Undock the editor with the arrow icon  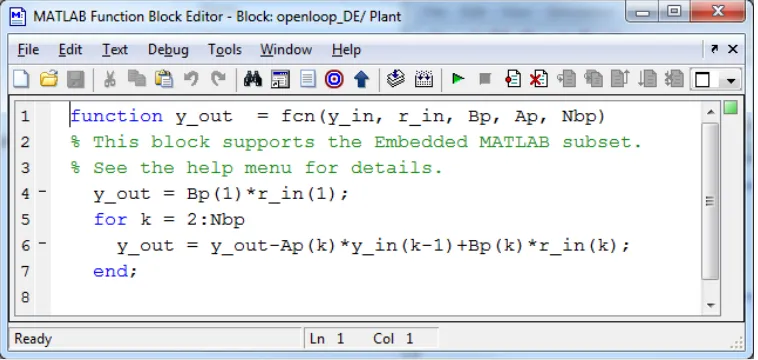point(714,49)
